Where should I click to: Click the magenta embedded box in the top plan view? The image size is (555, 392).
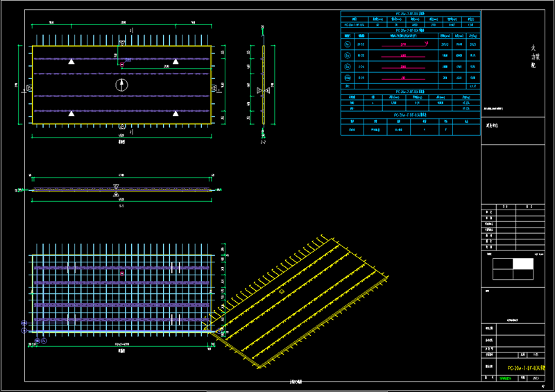[x=122, y=64]
